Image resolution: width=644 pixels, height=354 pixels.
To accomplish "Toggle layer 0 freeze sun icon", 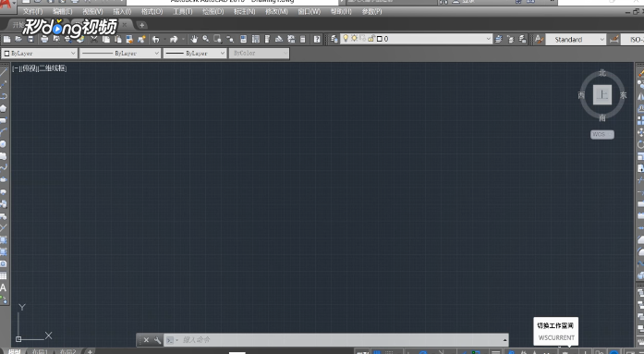I will (x=354, y=38).
